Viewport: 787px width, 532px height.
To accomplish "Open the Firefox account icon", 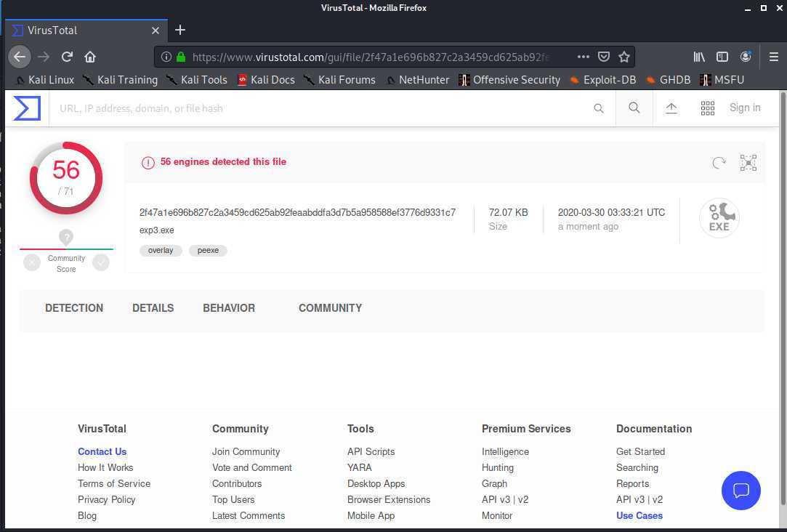I will click(746, 56).
